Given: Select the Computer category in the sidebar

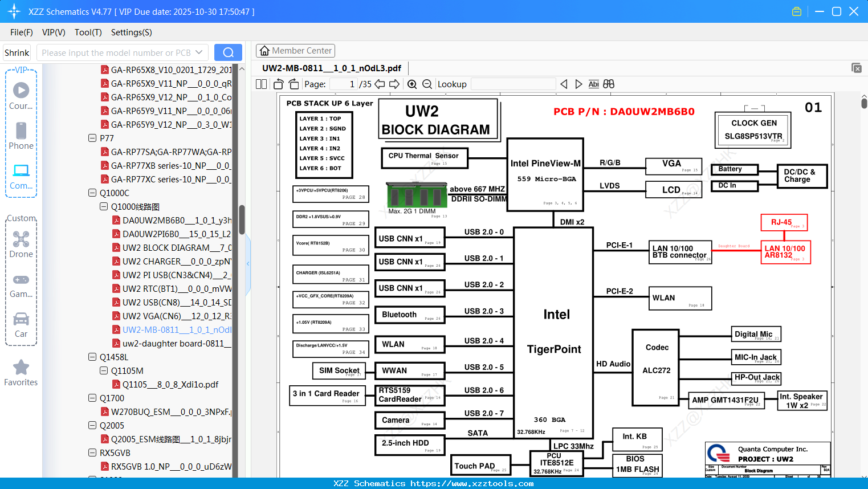Looking at the screenshot, I should (21, 176).
